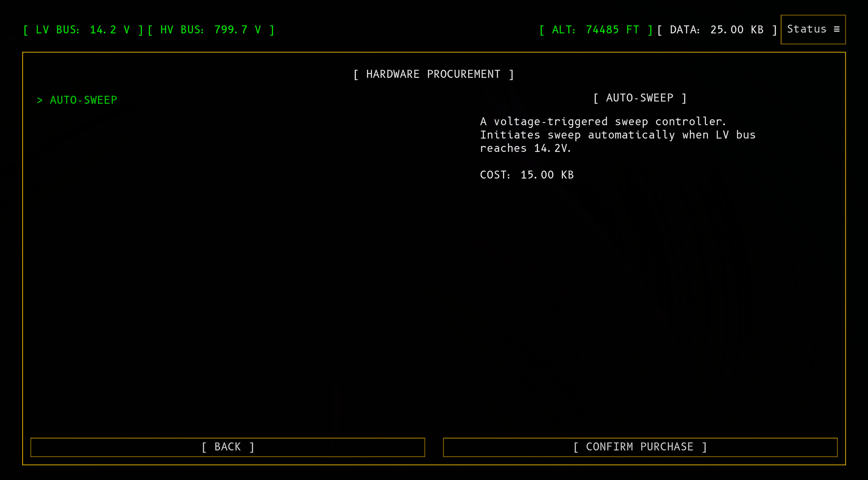The image size is (868, 480).
Task: Click the LV BUS label
Action: pos(57,30)
